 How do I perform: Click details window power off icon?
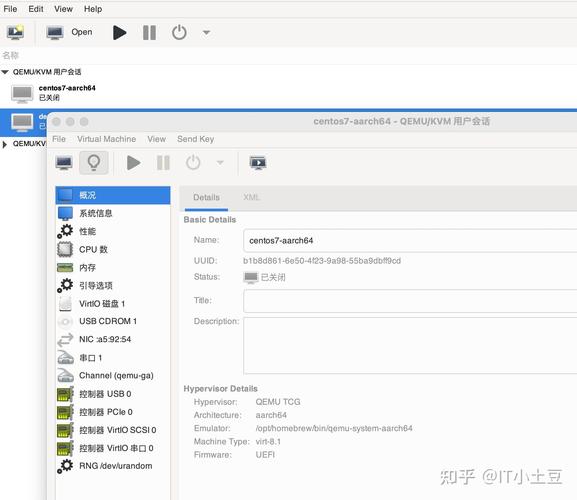(193, 163)
